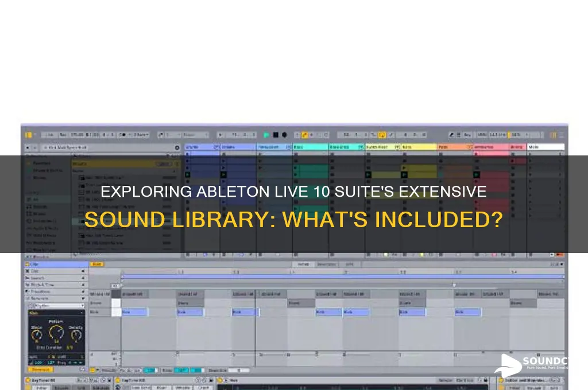This screenshot has height=390, width=588.
Task: Open the scale name dropdown in control bar
Action: pos(195,135)
